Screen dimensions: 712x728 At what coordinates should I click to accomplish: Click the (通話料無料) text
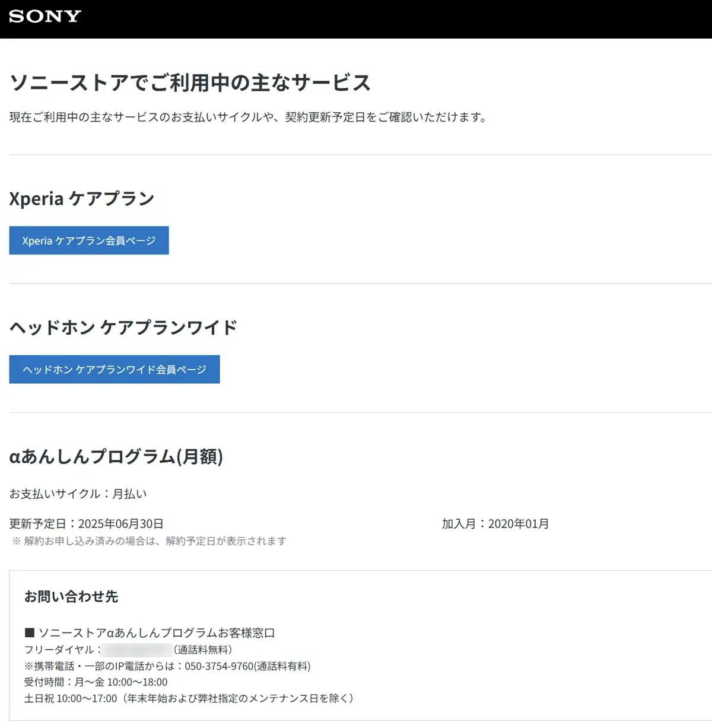point(203,650)
